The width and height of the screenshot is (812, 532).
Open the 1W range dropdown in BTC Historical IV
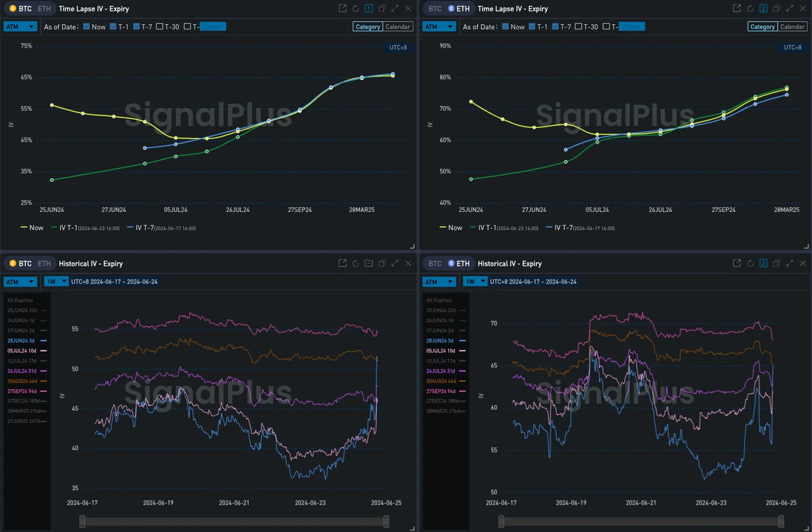(56, 281)
